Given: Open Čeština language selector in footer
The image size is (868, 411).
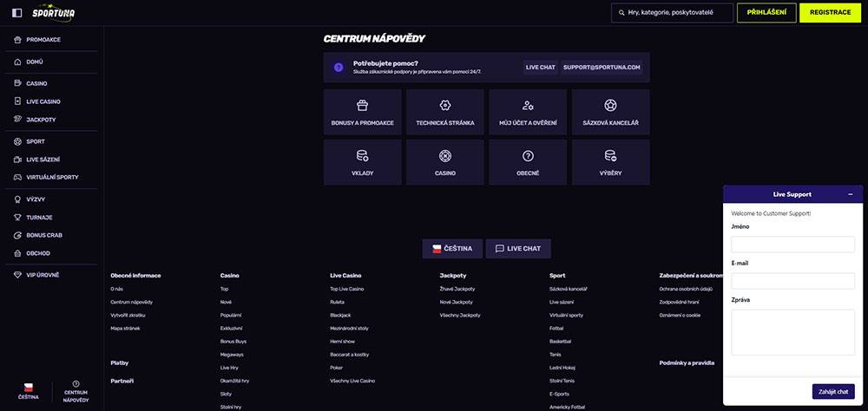Looking at the screenshot, I should tap(451, 249).
